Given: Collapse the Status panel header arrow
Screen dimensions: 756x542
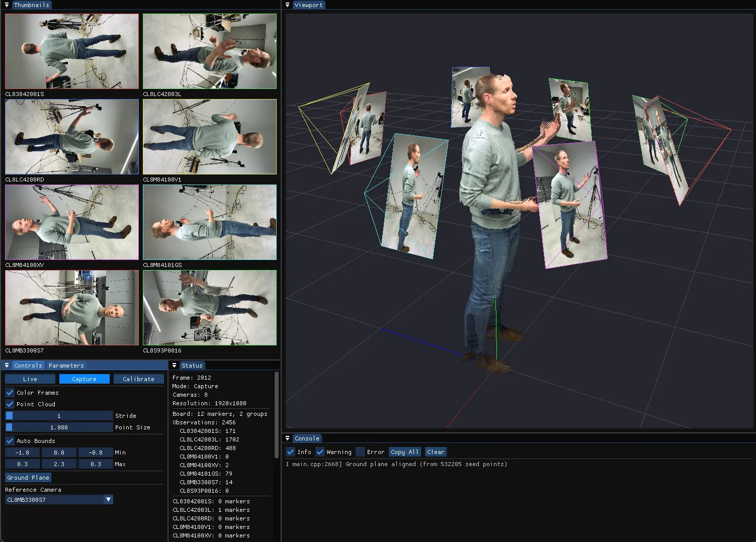Looking at the screenshot, I should 174,366.
